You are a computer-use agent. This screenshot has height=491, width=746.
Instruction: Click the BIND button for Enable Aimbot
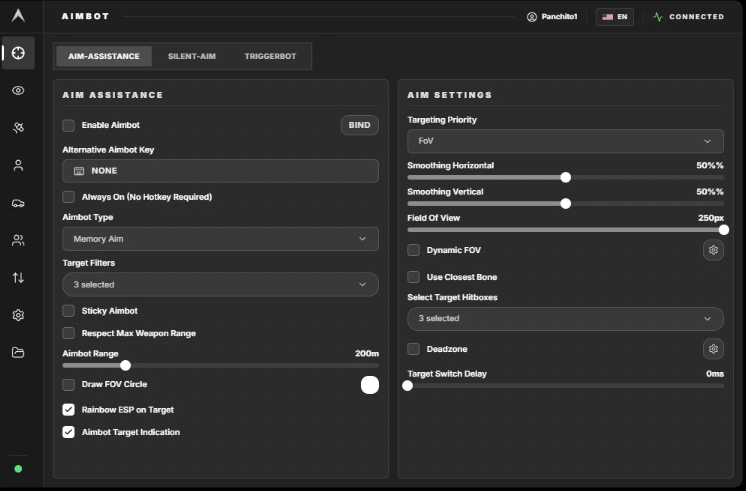click(x=359, y=125)
